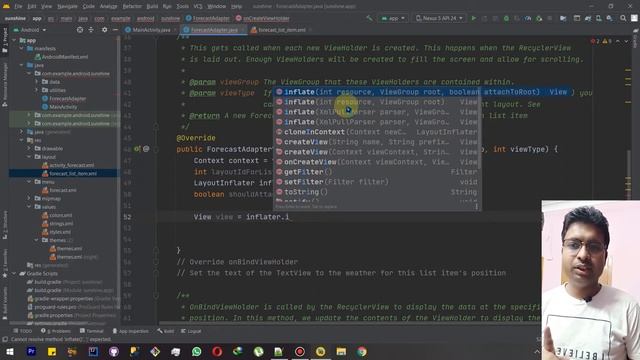This screenshot has width=640, height=360.
Task: Open the Terminal tool window
Action: click(92, 331)
